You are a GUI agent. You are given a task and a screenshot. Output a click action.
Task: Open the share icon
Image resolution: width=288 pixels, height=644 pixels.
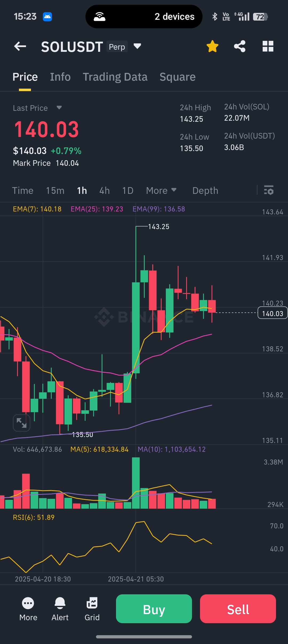tap(240, 46)
